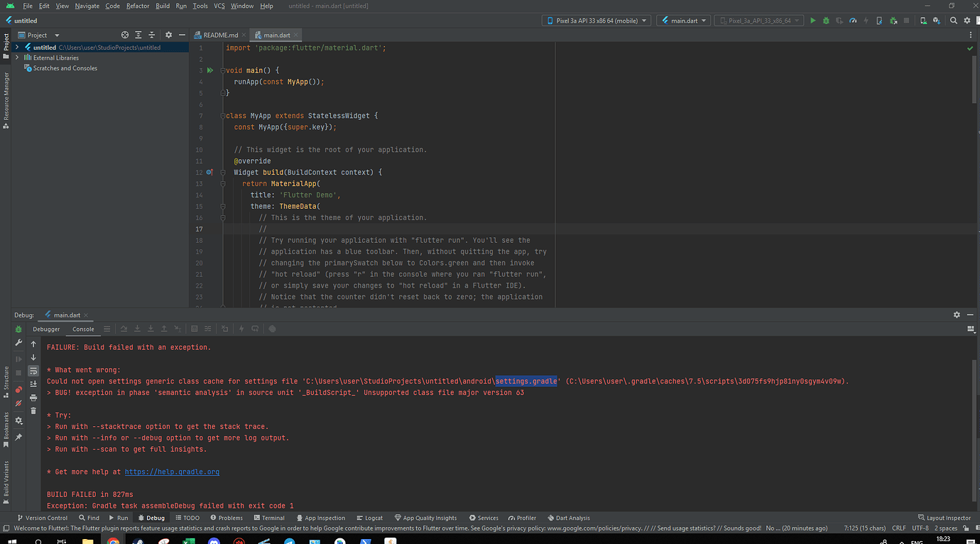The image size is (980, 544).
Task: Clear console with the trash icon
Action: (33, 411)
